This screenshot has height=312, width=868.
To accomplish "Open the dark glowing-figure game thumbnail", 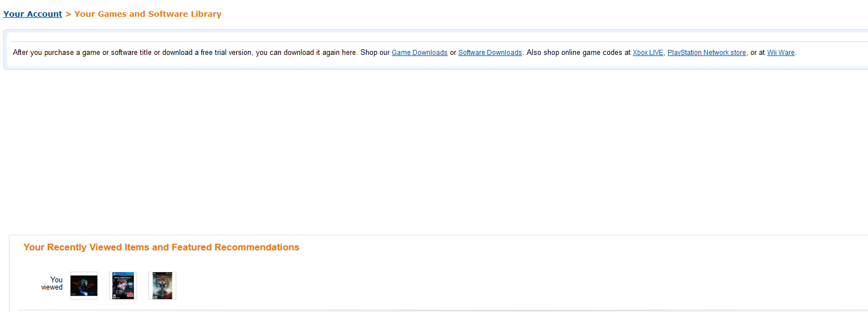I will coord(84,286).
